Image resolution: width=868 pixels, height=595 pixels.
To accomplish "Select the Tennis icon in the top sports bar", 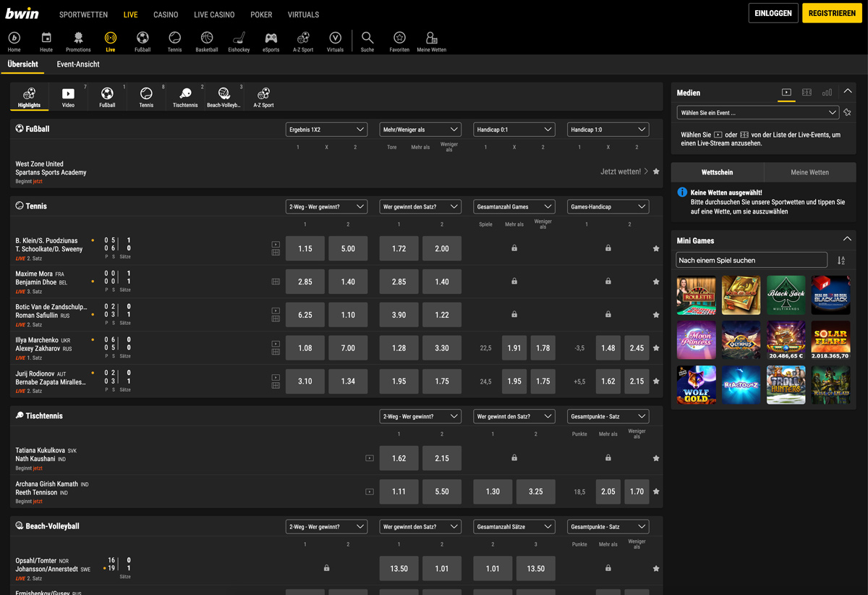I will coord(174,41).
